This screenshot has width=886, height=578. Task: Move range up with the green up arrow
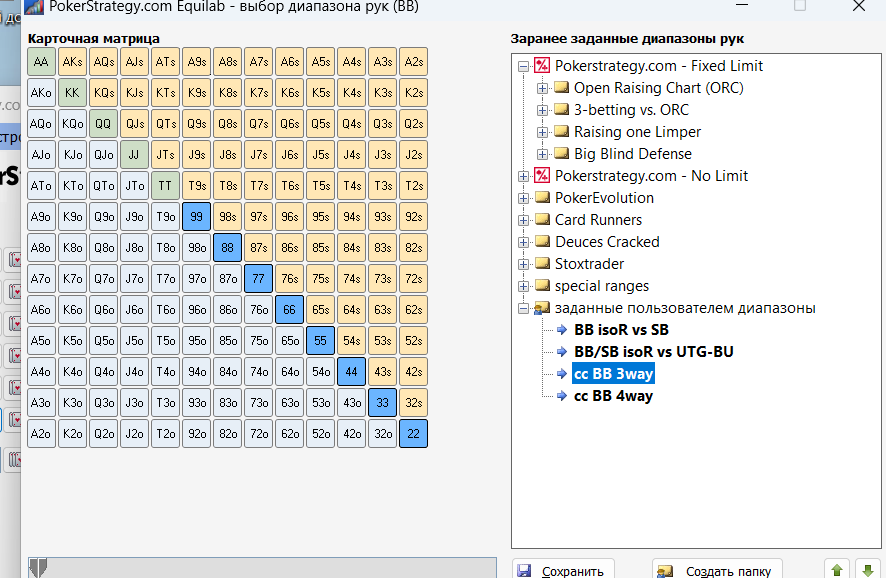pos(837,570)
